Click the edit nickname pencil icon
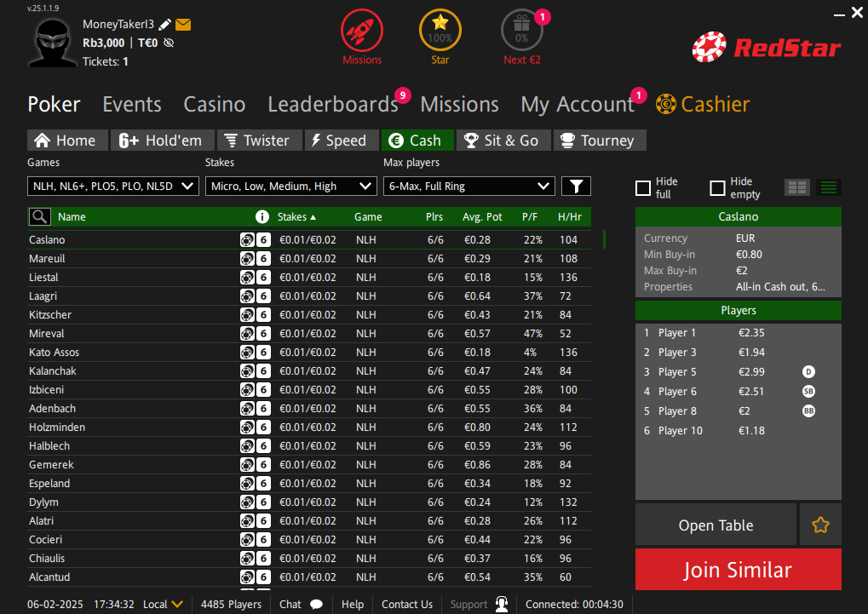The height and width of the screenshot is (614, 868). (164, 25)
